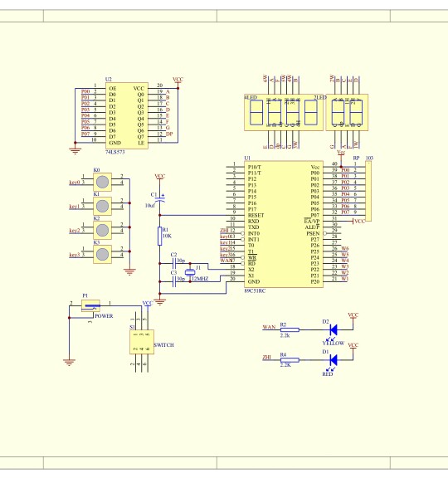
Task: Select capacitor C1 10uf
Action: 159,200
